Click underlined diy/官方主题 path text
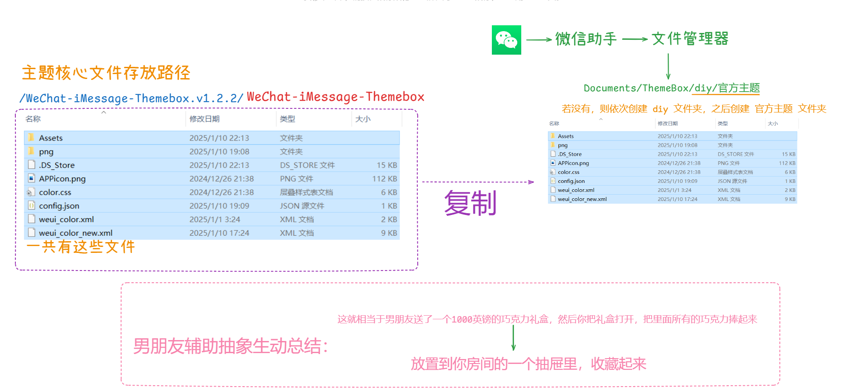 tap(727, 88)
